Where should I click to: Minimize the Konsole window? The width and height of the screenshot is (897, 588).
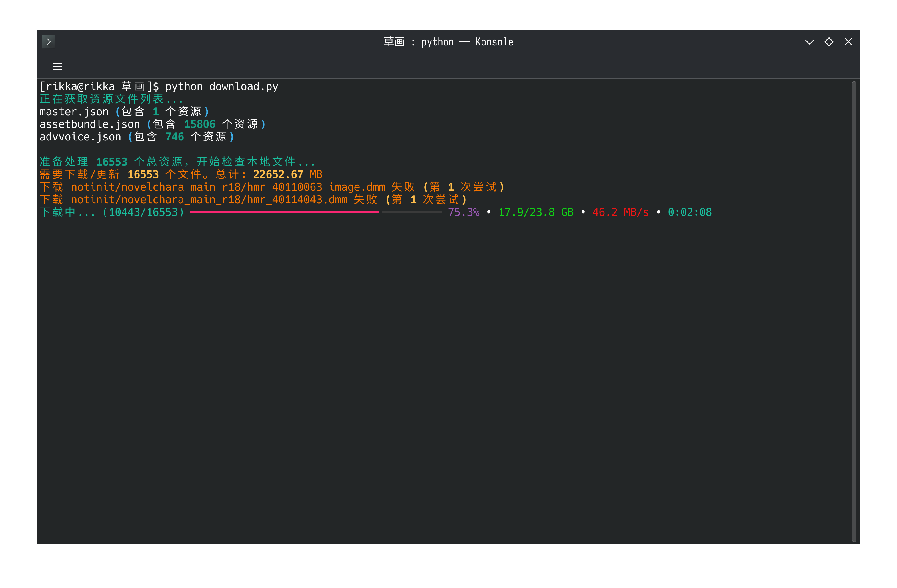click(809, 42)
